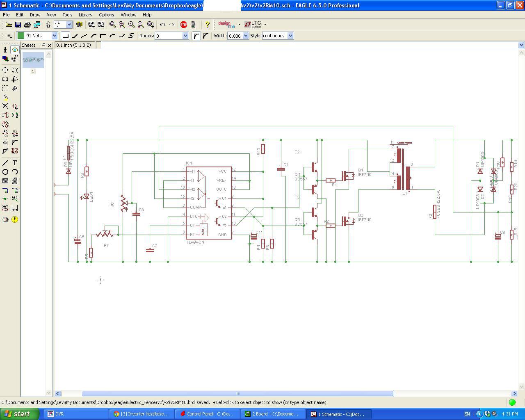Open the Draw menu
The image size is (525, 420).
[x=35, y=15]
